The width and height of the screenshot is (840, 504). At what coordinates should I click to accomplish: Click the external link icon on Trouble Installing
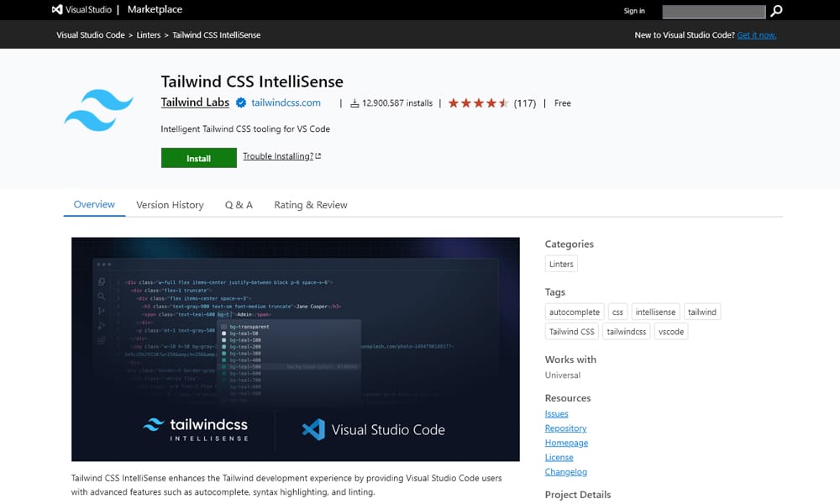(x=318, y=155)
